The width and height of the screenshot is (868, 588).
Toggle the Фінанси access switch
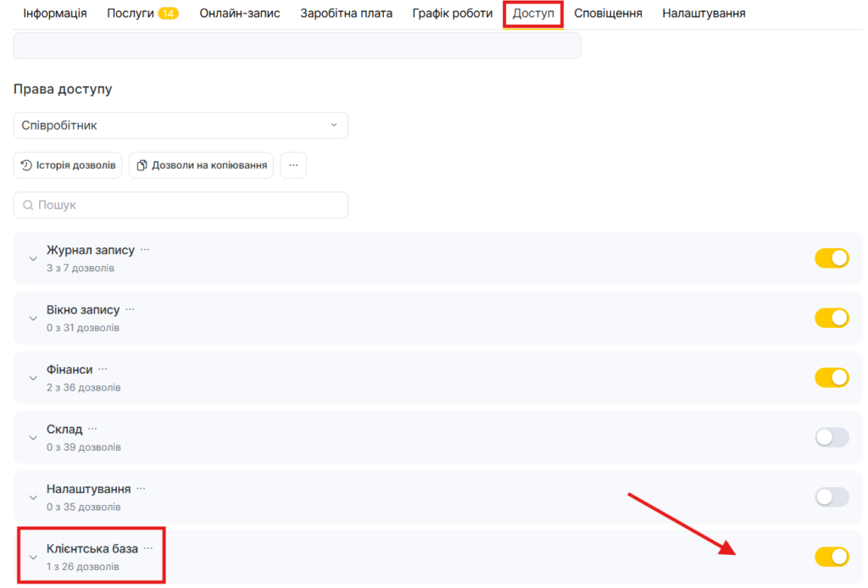[831, 378]
